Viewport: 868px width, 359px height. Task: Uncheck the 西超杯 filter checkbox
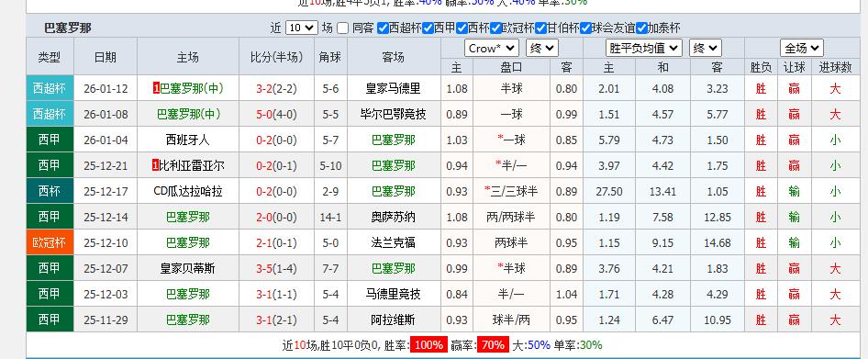382,28
